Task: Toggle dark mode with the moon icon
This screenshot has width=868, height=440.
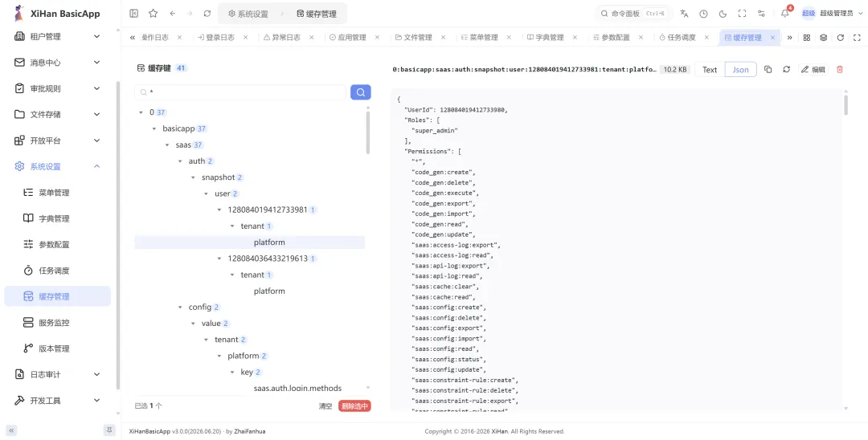Action: 723,14
